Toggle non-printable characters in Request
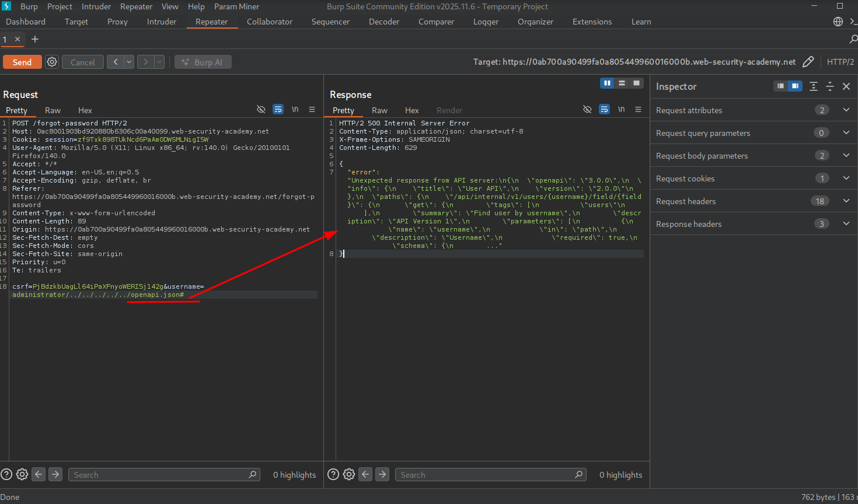858x504 pixels. coord(261,110)
